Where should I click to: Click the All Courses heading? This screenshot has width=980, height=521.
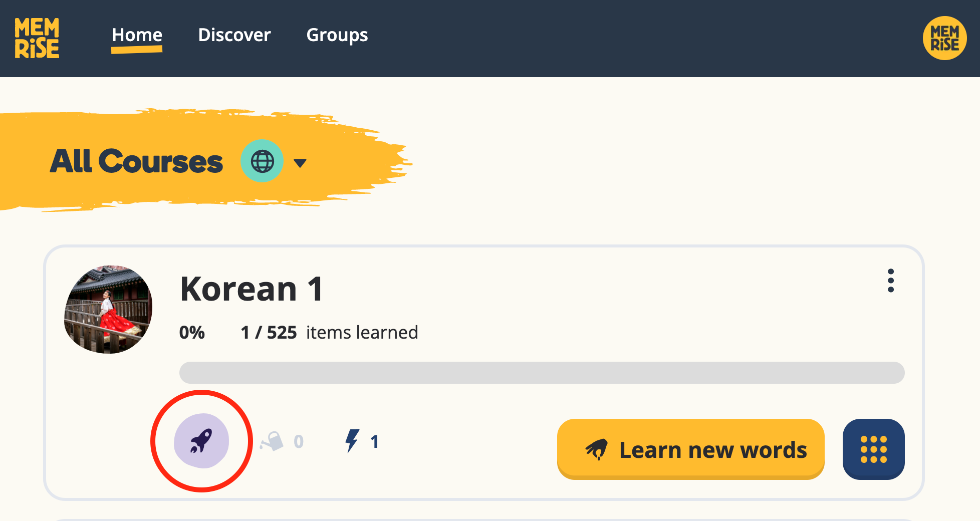(x=136, y=161)
